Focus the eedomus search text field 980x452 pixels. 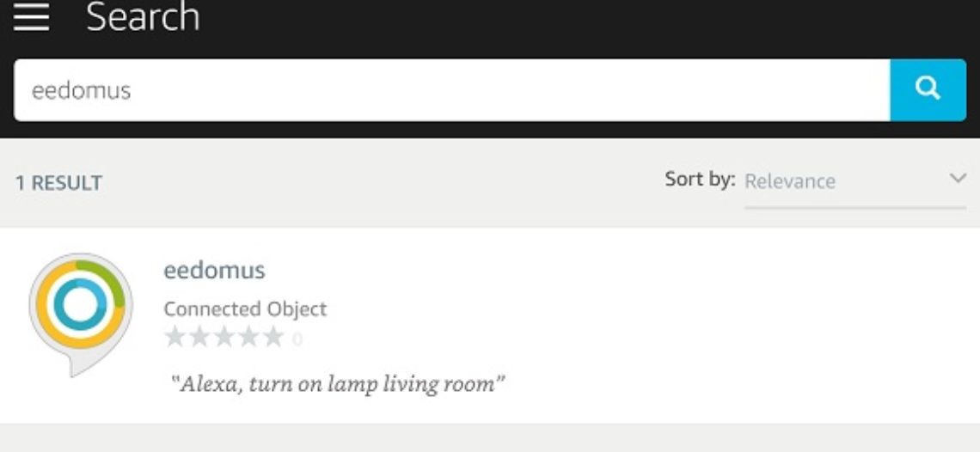pos(452,90)
